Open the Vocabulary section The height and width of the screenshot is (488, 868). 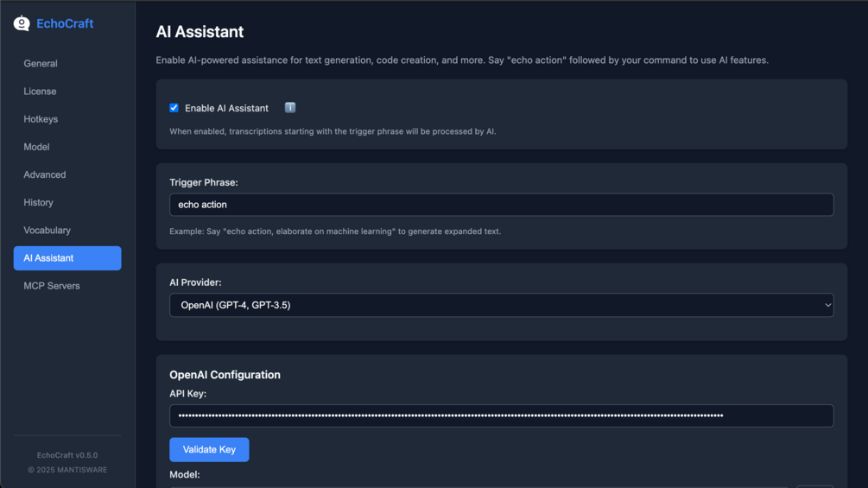[x=47, y=231]
